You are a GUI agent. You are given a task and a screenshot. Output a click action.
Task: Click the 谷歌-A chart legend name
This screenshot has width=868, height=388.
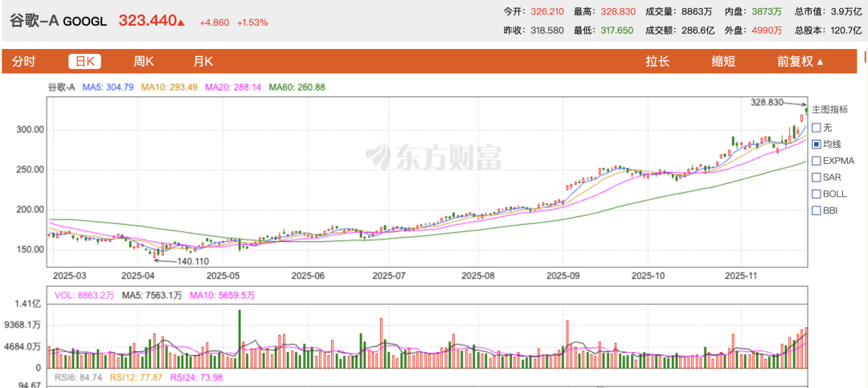pyautogui.click(x=61, y=87)
